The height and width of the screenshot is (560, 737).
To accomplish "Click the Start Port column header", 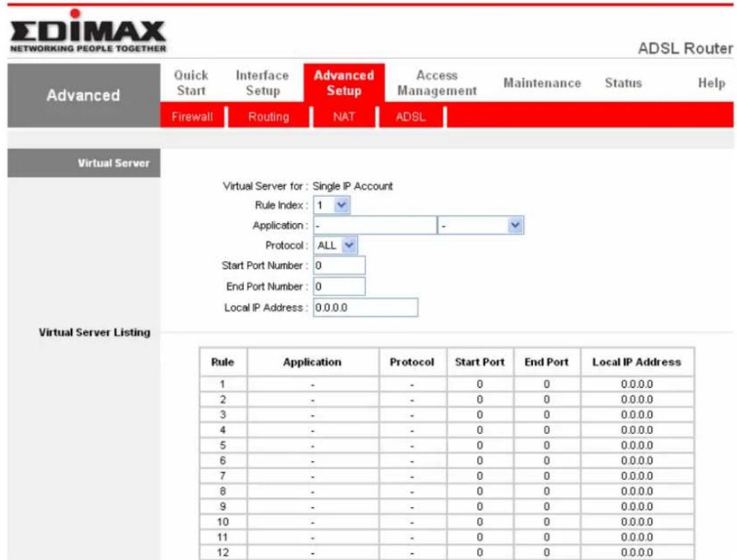I will click(x=480, y=362).
